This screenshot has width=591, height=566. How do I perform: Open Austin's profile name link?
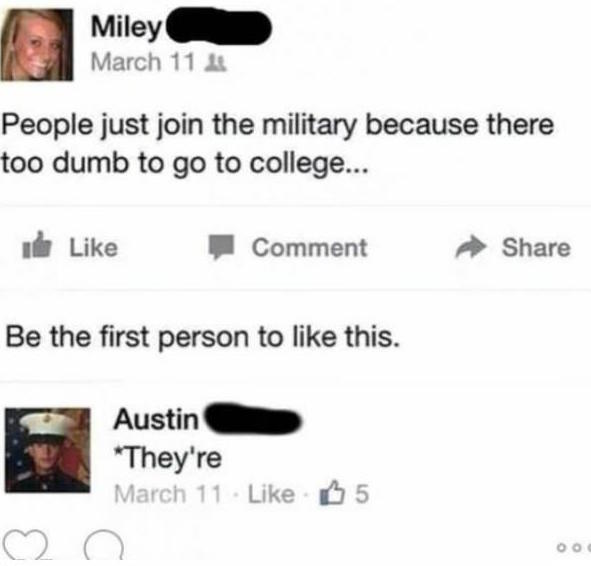point(156,419)
